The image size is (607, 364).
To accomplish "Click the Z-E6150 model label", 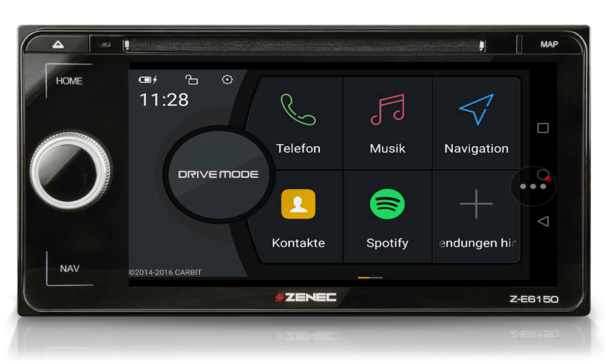I will tap(534, 299).
